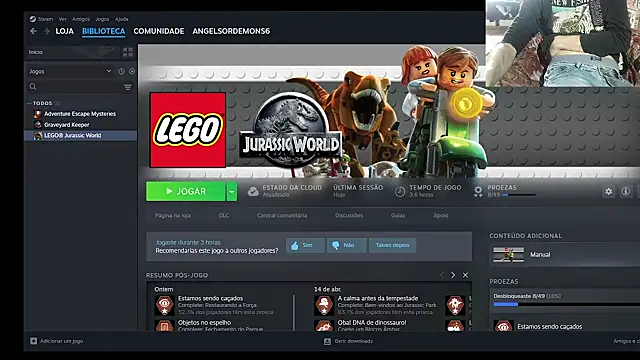Open the Apoio link
Screen dimensions: 640x360
point(441,216)
